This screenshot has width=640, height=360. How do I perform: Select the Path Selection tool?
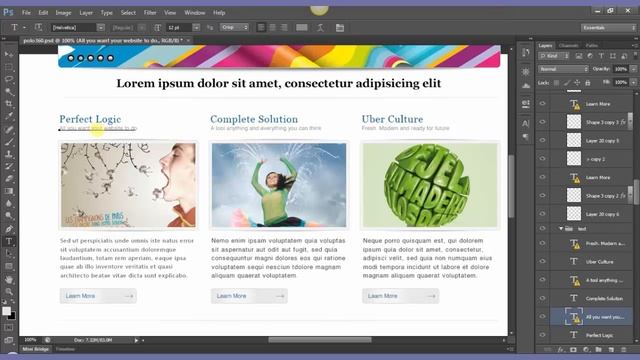click(9, 253)
